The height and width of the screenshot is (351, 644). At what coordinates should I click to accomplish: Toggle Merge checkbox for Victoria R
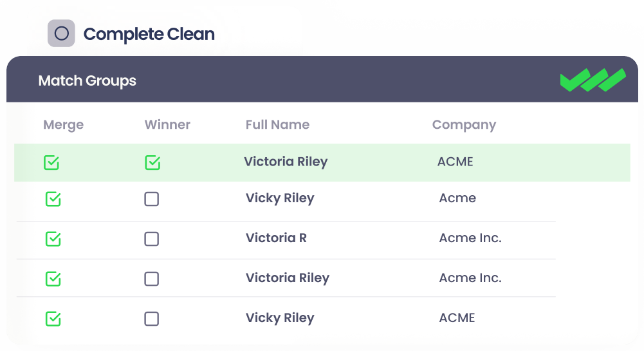click(x=53, y=239)
